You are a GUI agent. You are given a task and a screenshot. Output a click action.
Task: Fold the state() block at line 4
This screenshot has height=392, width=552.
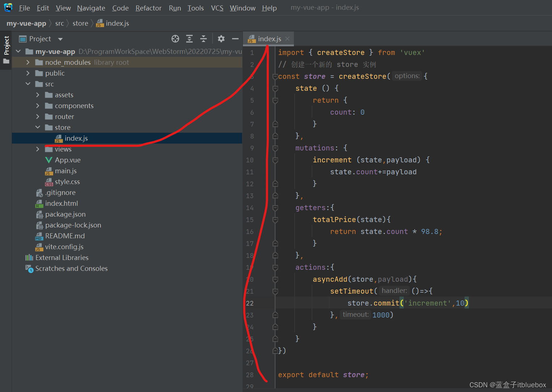pos(275,88)
